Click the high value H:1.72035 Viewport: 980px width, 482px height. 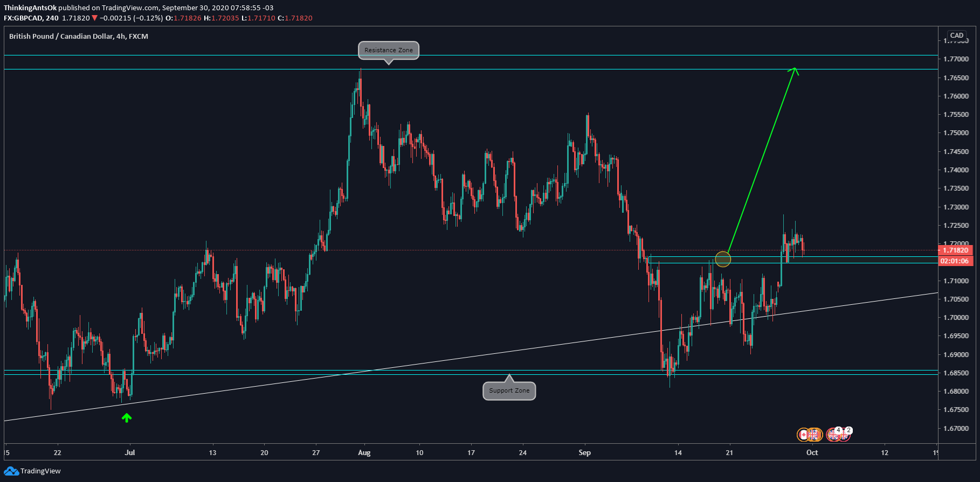click(221, 18)
